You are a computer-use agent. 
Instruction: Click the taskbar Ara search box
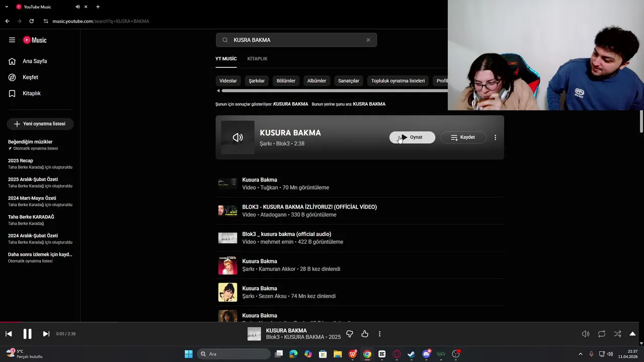[x=233, y=354]
